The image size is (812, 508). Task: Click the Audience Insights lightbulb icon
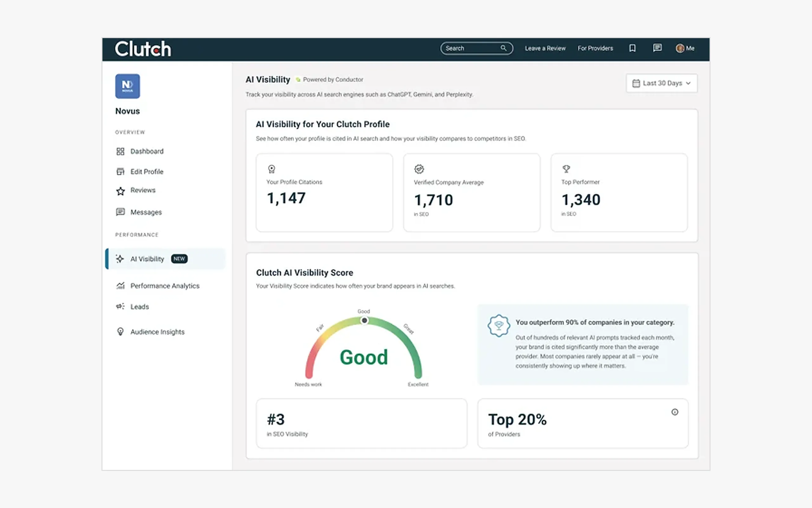point(120,331)
